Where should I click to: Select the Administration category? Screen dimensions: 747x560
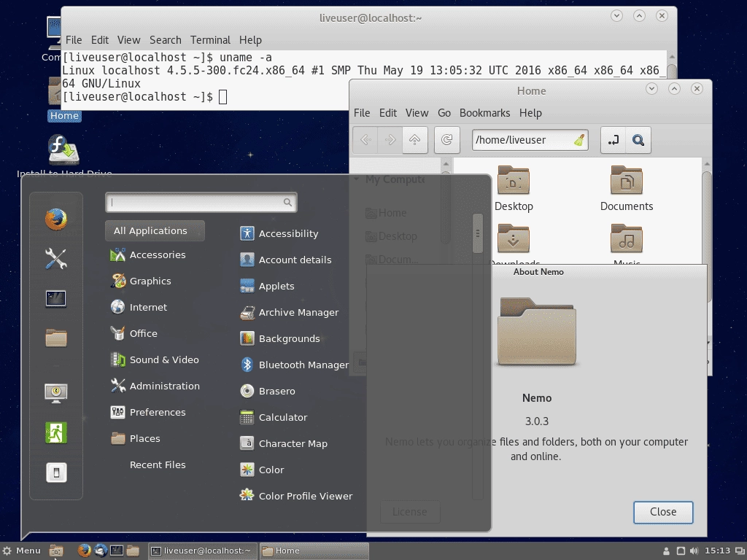point(155,386)
